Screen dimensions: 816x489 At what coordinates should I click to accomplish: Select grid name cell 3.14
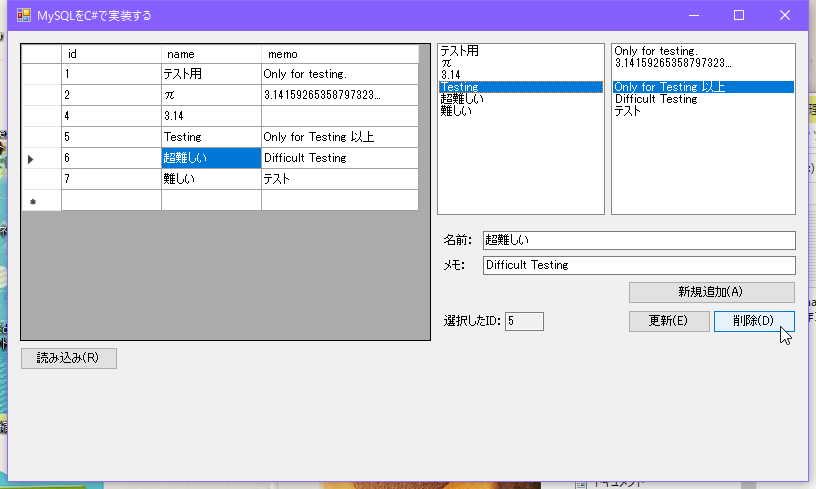click(211, 116)
